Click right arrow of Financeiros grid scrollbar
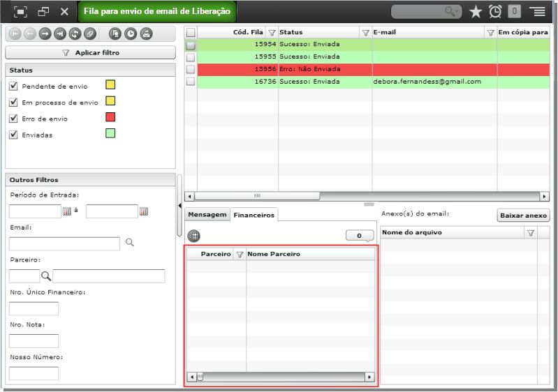Viewport: 558px width, 392px height. (369, 377)
